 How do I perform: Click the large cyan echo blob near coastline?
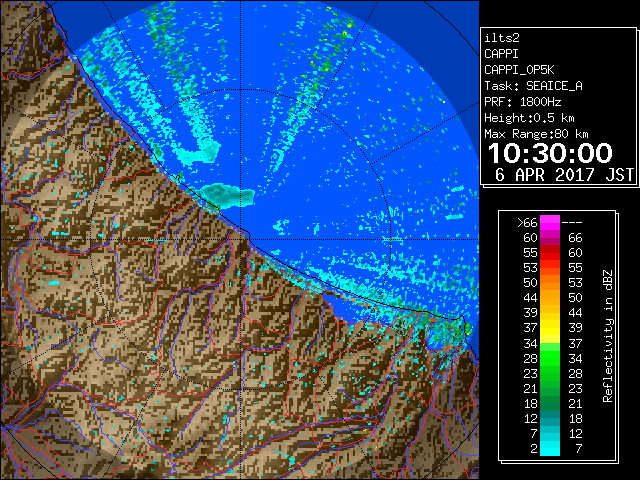tap(228, 196)
